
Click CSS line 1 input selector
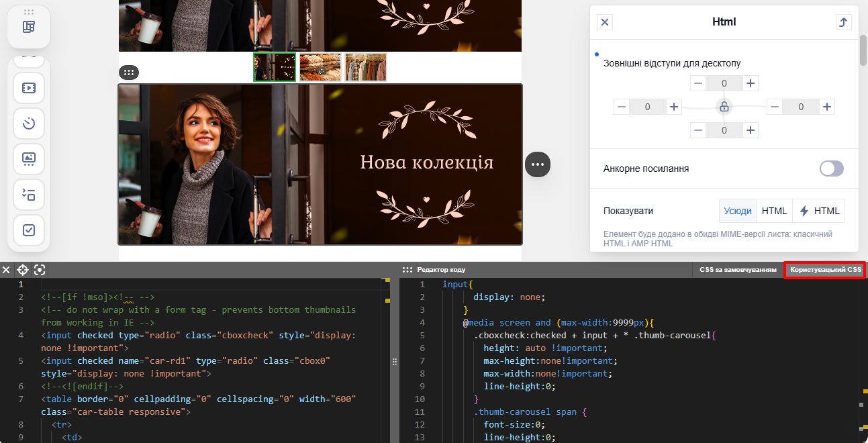458,285
